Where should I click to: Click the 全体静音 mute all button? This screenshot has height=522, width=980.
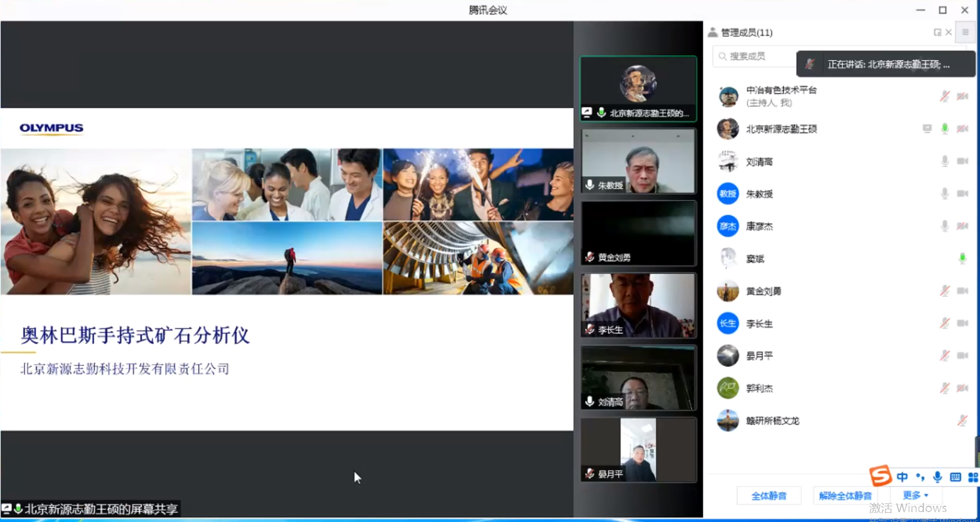[x=769, y=496]
